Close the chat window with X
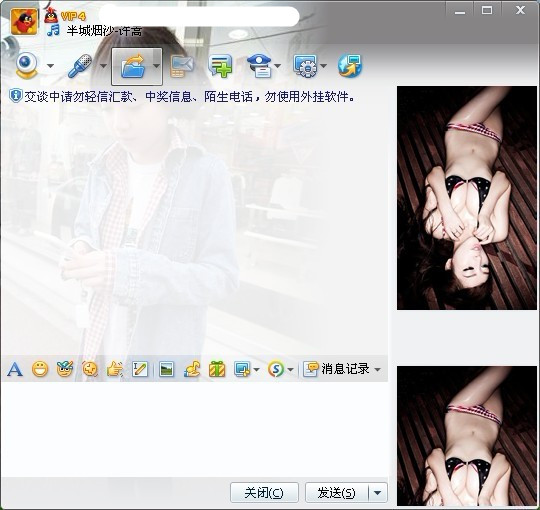The image size is (540, 510). [520, 11]
